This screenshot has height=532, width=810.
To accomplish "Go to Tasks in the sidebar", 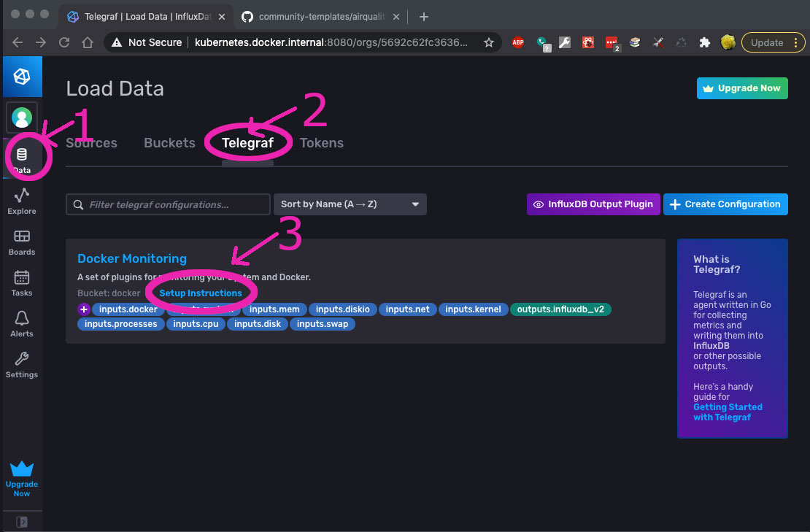I will (x=22, y=282).
